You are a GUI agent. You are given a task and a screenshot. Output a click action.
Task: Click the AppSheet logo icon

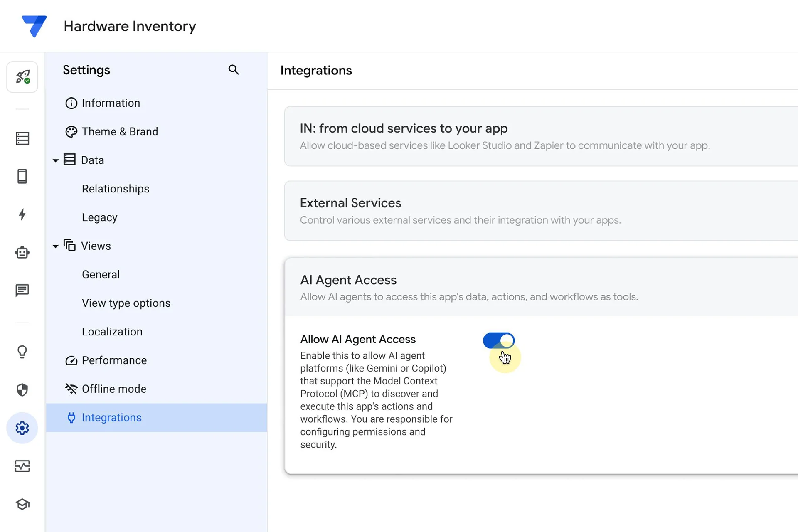coord(34,26)
